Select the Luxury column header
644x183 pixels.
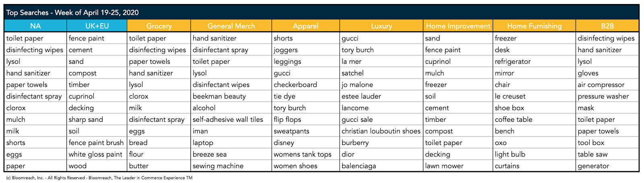[x=382, y=26]
